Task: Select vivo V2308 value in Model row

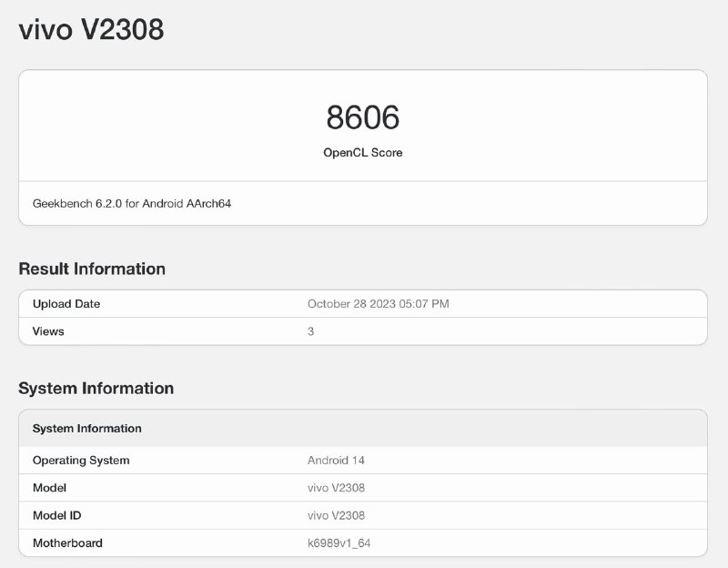Action: tap(336, 488)
